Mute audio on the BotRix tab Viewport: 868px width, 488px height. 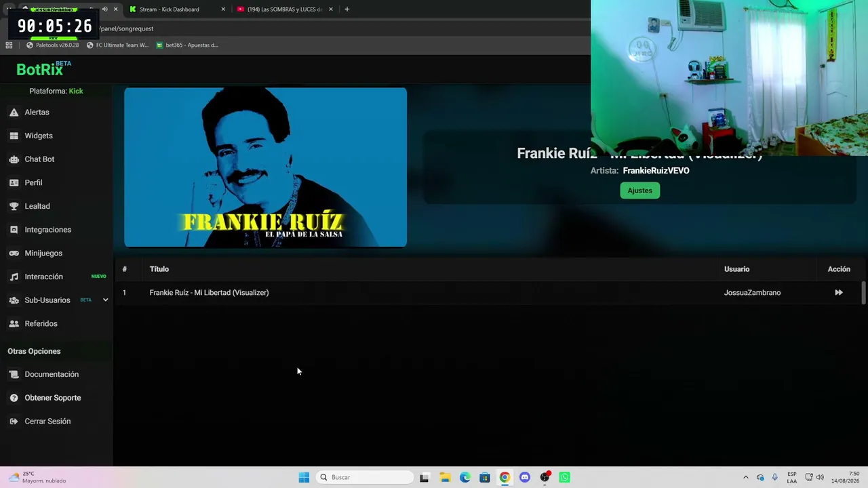tap(104, 9)
